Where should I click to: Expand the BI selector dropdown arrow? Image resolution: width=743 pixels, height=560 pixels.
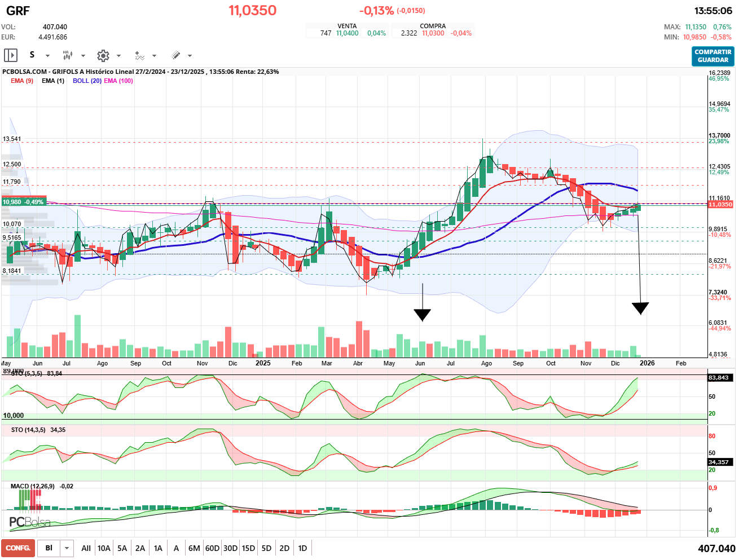click(67, 548)
